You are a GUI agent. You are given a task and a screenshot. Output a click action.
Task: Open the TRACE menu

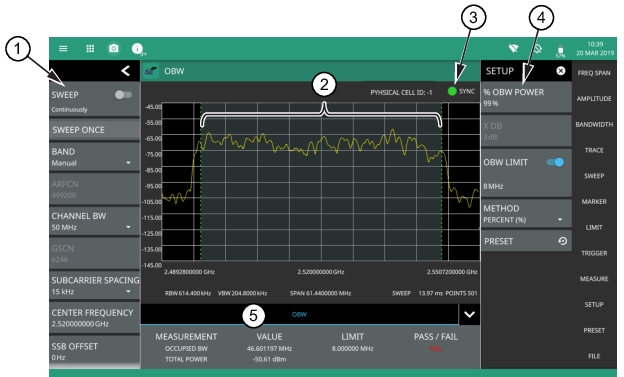tap(594, 150)
